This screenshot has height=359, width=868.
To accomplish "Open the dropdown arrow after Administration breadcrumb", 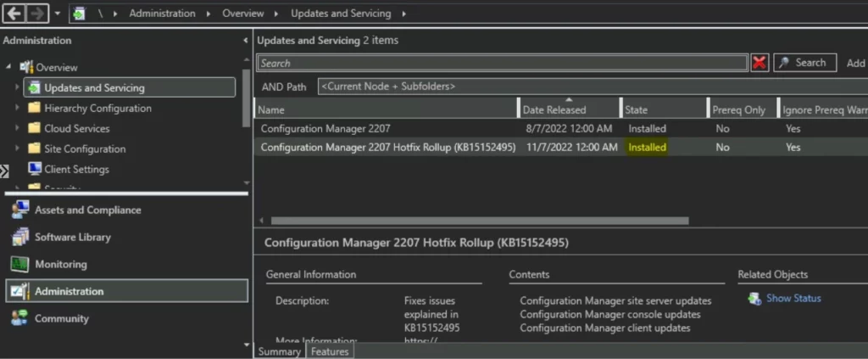I will [x=209, y=14].
